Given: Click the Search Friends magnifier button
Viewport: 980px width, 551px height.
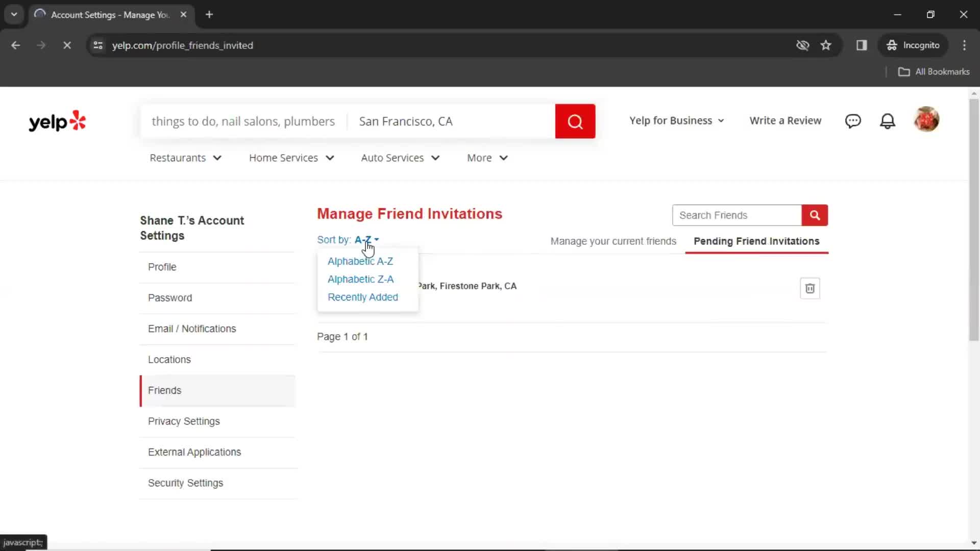Looking at the screenshot, I should (x=815, y=215).
